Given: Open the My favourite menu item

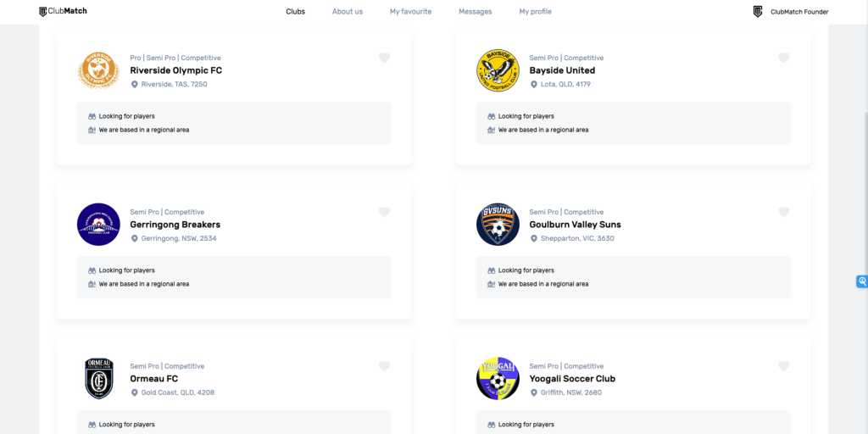Looking at the screenshot, I should 411,12.
